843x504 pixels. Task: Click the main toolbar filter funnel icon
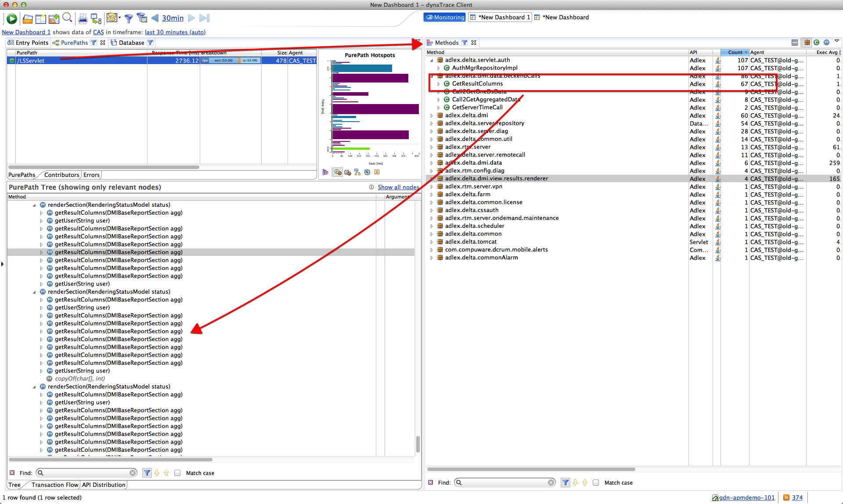click(129, 18)
